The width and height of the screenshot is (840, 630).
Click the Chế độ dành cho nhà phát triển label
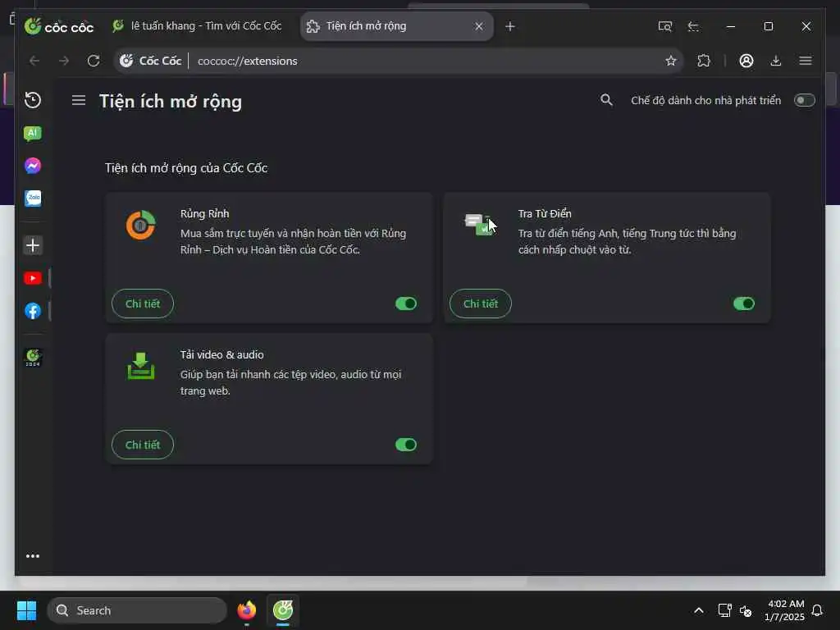705,100
